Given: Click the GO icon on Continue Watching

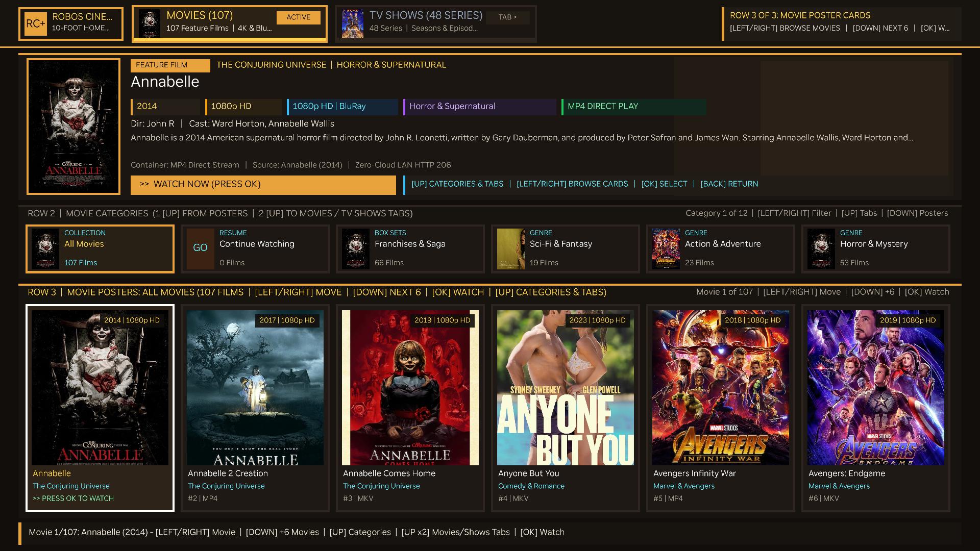Looking at the screenshot, I should click(x=200, y=248).
